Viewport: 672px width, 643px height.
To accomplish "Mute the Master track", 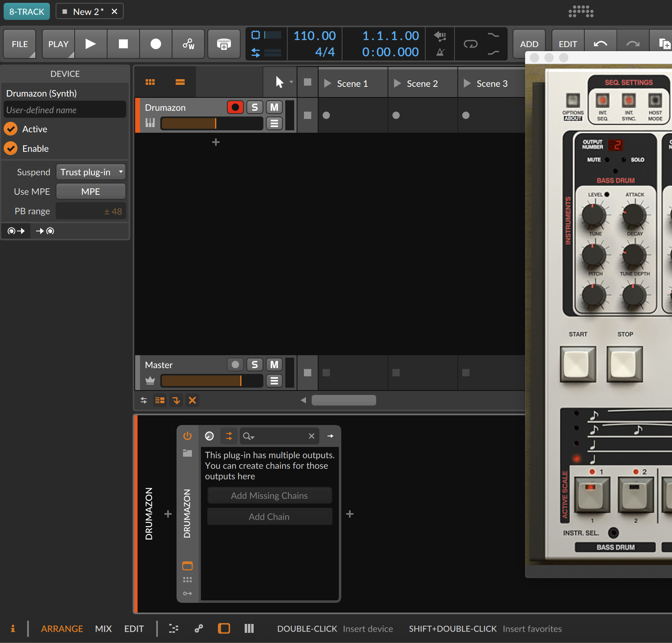I will [274, 365].
